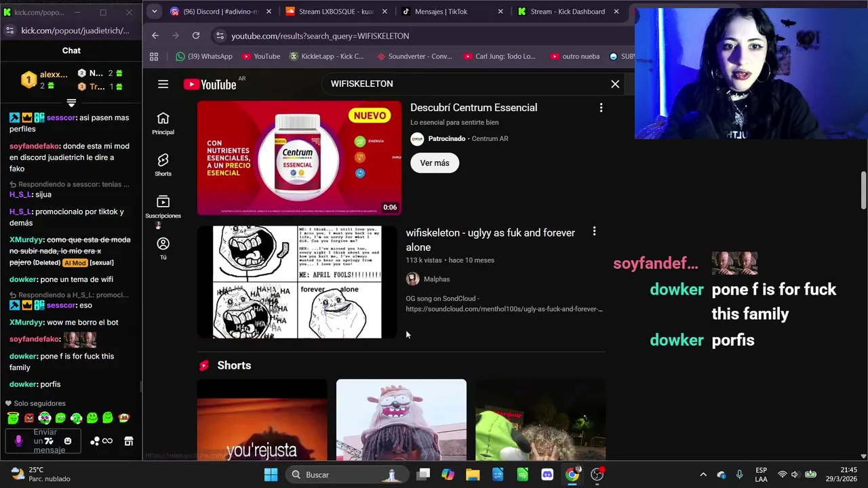Expand the chat leaderboard chevron
The width and height of the screenshot is (868, 488).
[x=71, y=103]
